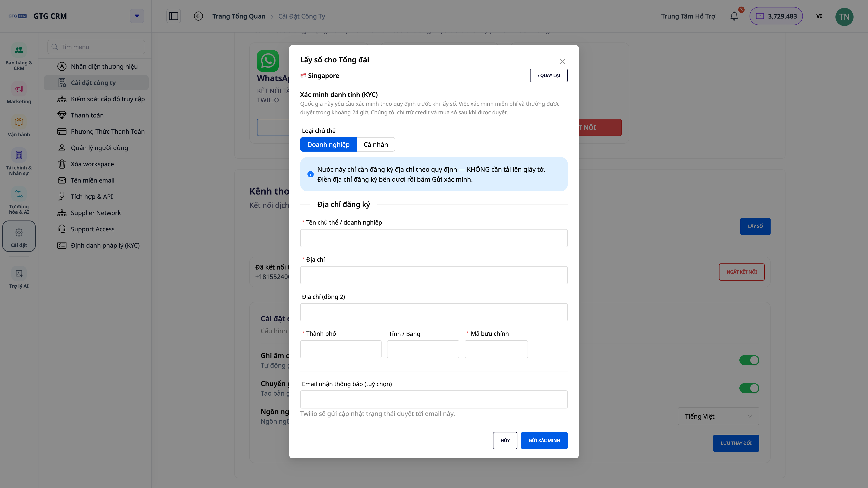Toggle the Chuyển giọng nói switch
The image size is (868, 488).
(749, 388)
